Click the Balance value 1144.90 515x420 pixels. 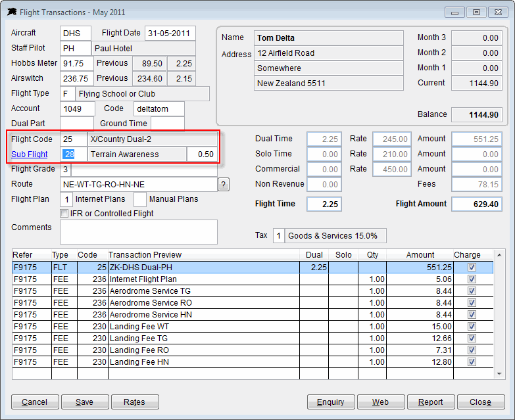coord(477,115)
